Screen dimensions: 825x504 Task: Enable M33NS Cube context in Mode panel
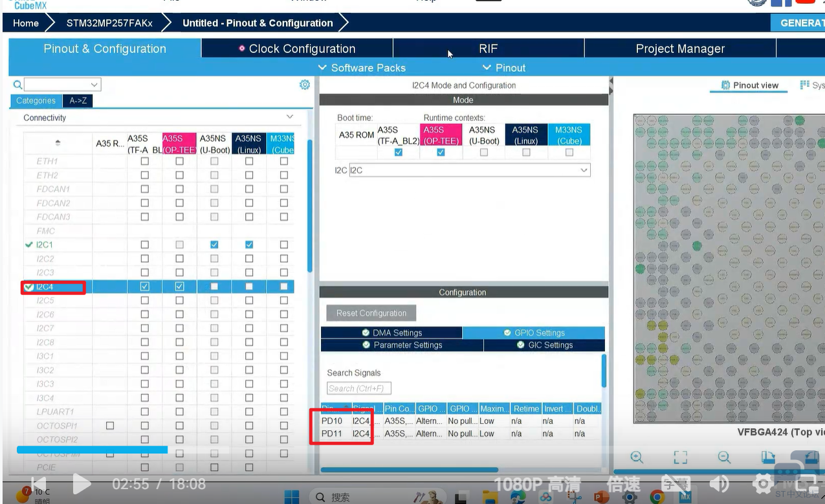click(569, 153)
